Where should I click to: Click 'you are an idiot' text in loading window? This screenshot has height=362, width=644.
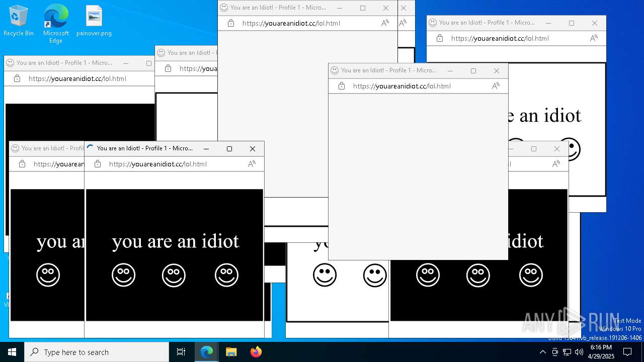[176, 241]
